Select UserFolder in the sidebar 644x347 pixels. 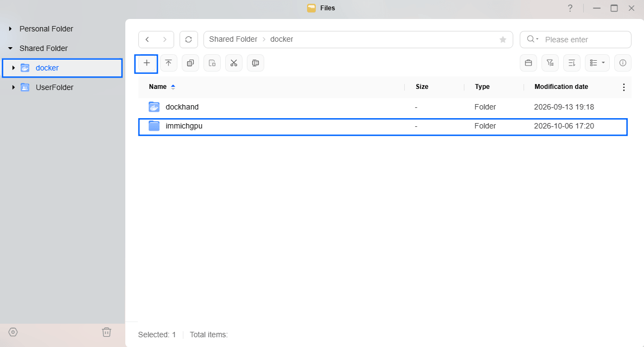pyautogui.click(x=55, y=87)
